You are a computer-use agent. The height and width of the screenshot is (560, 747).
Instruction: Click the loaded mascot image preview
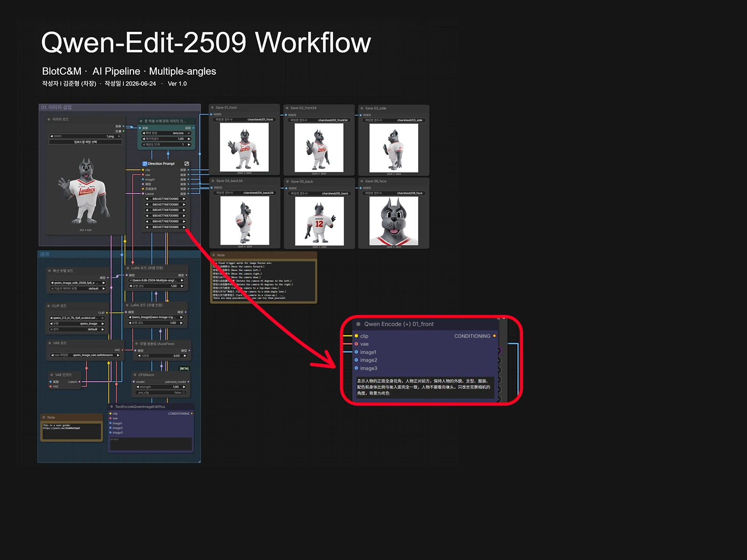85,191
